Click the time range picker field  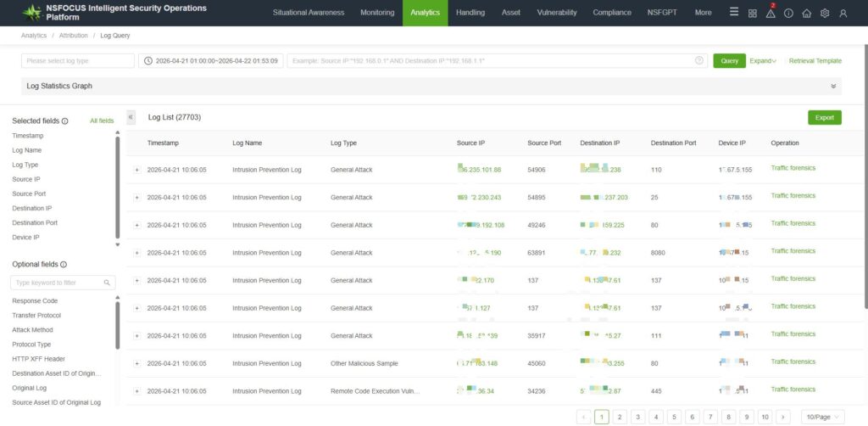click(x=211, y=61)
